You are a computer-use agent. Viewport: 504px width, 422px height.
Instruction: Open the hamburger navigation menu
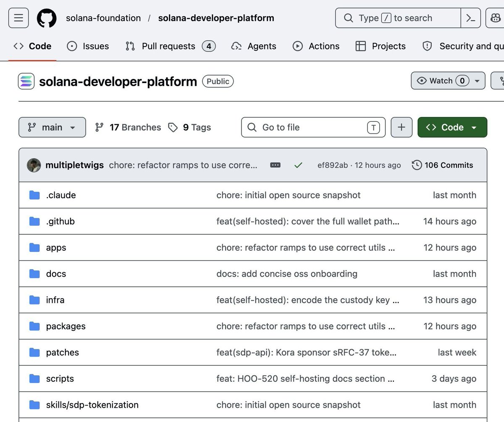coord(18,18)
